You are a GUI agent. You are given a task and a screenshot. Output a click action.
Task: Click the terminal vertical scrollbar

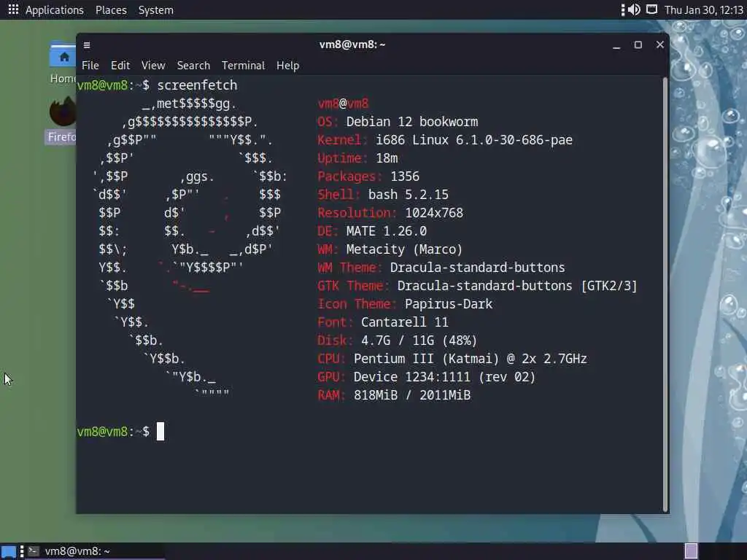tap(665, 294)
